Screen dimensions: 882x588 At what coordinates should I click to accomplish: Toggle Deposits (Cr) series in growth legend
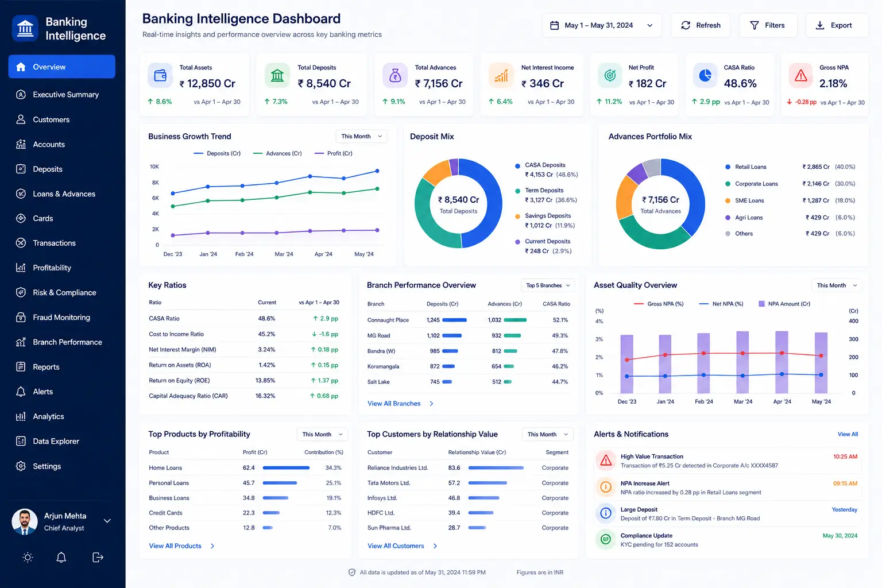[217, 153]
